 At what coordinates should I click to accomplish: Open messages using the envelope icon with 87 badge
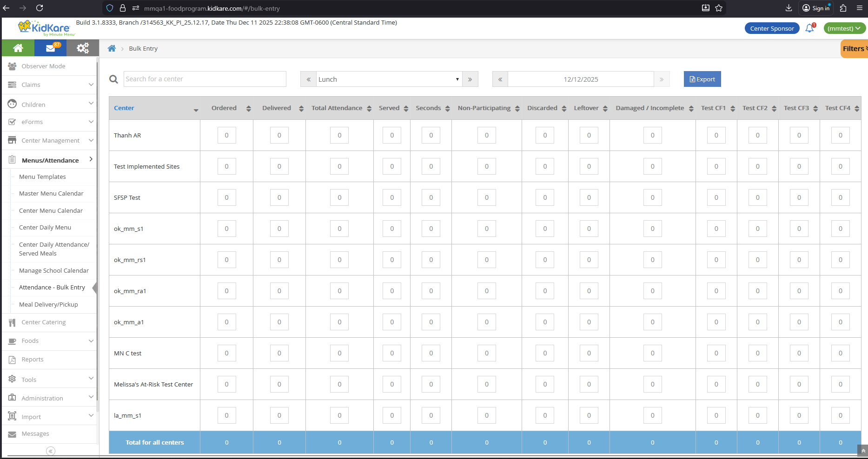click(50, 48)
